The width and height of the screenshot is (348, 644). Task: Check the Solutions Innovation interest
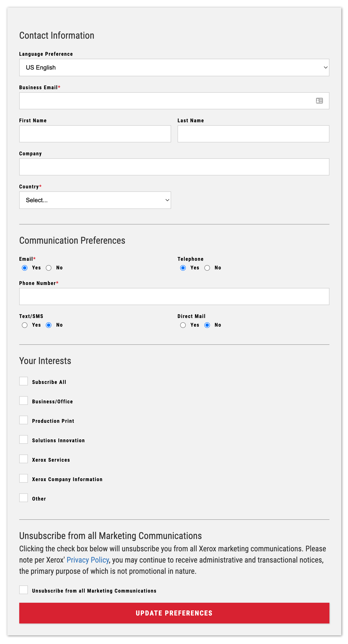click(24, 439)
